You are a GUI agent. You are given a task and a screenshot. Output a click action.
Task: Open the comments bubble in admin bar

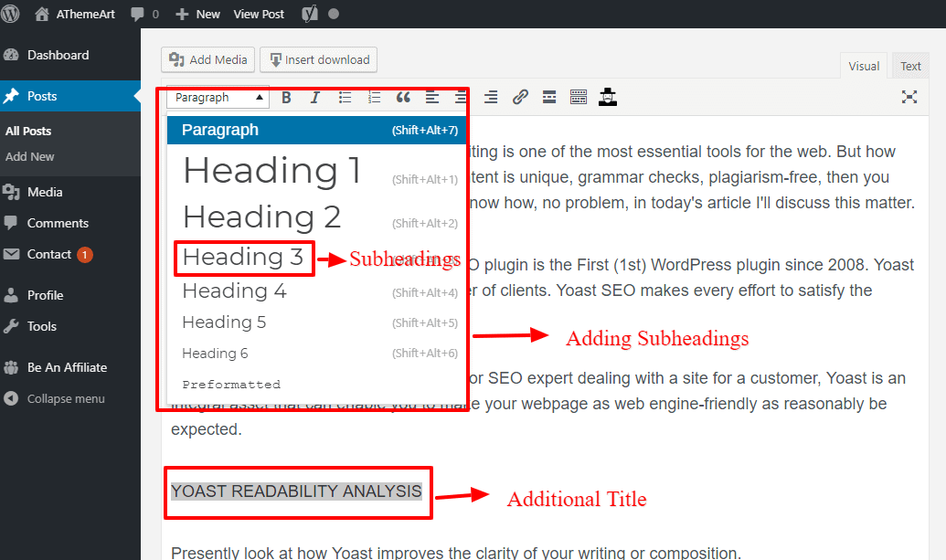coord(144,14)
